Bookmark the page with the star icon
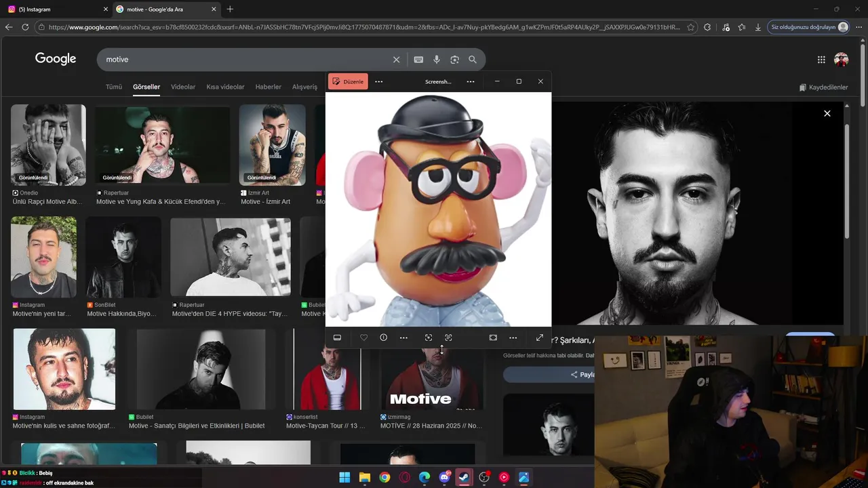The width and height of the screenshot is (868, 488). coord(691,27)
